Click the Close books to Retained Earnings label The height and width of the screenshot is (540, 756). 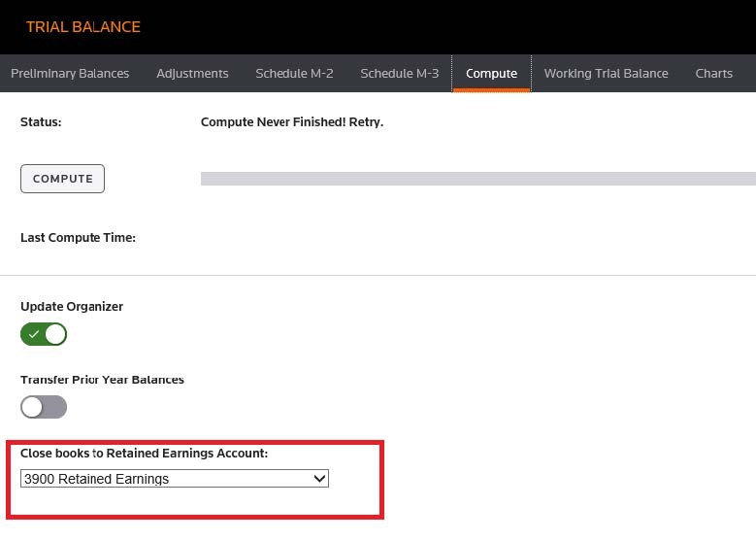[144, 453]
